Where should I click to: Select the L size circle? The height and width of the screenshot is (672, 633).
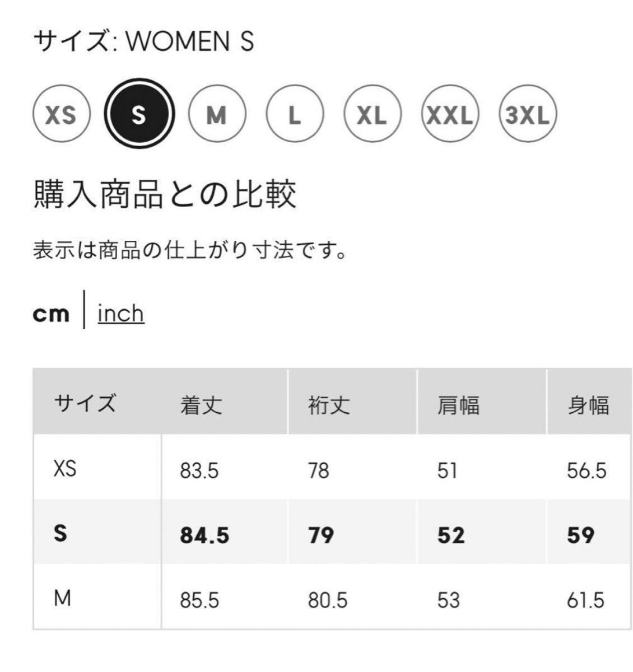tap(294, 116)
